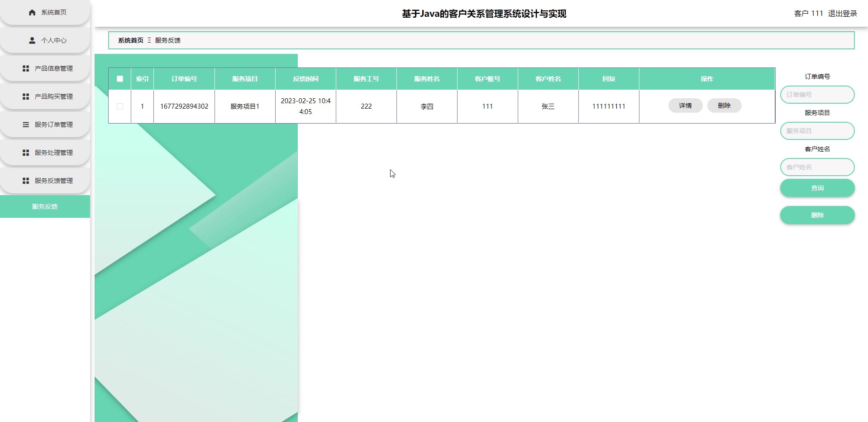Image resolution: width=868 pixels, height=422 pixels.
Task: Focus the 订单编号 input field
Action: click(x=817, y=95)
